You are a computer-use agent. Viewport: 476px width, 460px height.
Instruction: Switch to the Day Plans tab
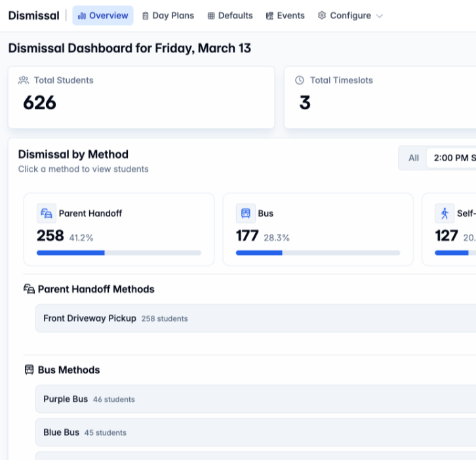(x=169, y=16)
